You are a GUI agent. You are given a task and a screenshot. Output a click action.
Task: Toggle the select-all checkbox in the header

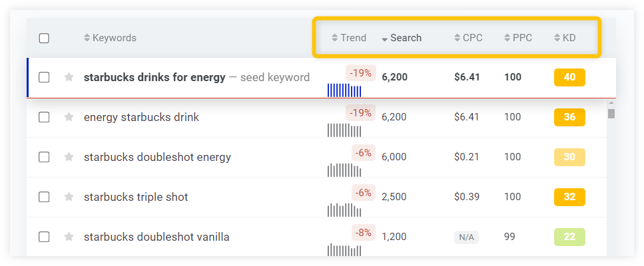[44, 39]
